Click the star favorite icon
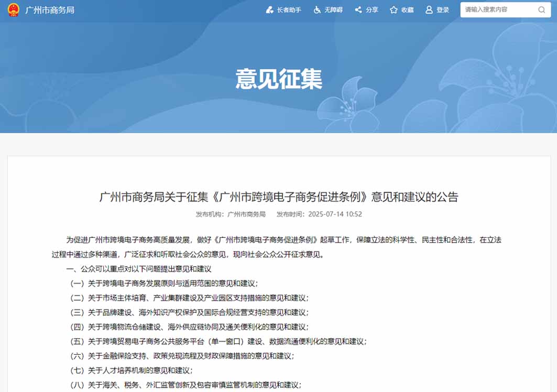 [x=394, y=10]
